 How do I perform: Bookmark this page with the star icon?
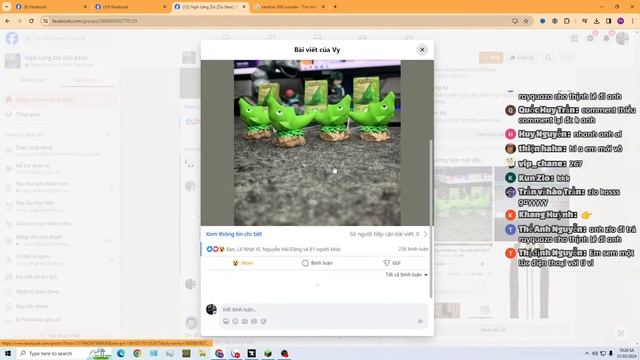tap(526, 21)
